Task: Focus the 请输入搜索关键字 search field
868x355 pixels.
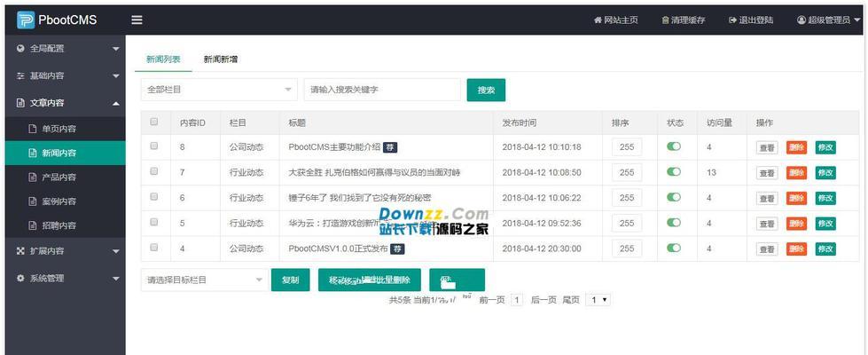Action: (382, 90)
